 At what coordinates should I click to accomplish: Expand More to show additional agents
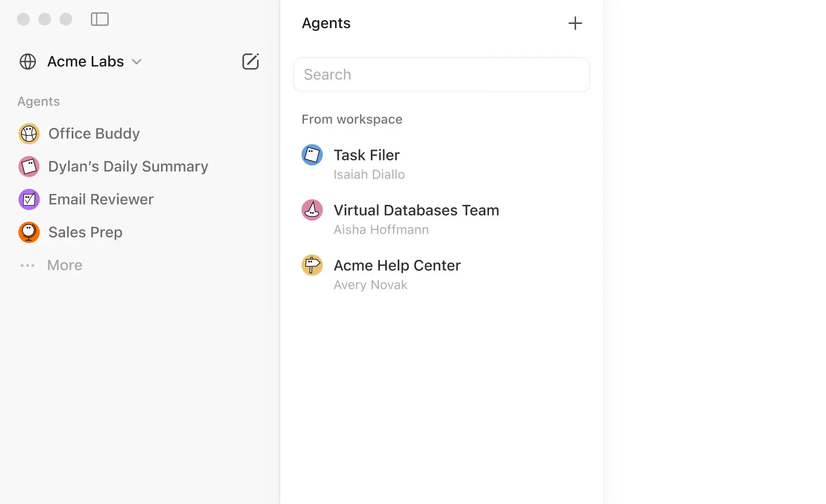pyautogui.click(x=64, y=265)
